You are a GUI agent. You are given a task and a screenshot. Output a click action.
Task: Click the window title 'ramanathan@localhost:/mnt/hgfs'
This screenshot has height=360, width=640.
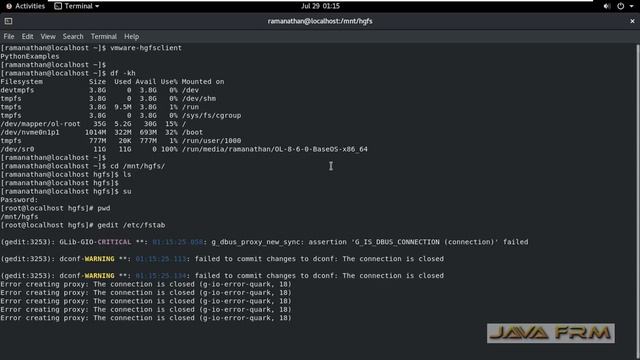click(320, 21)
